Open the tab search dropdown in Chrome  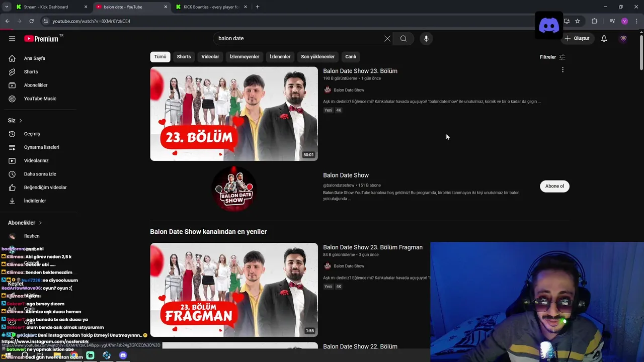point(7,7)
